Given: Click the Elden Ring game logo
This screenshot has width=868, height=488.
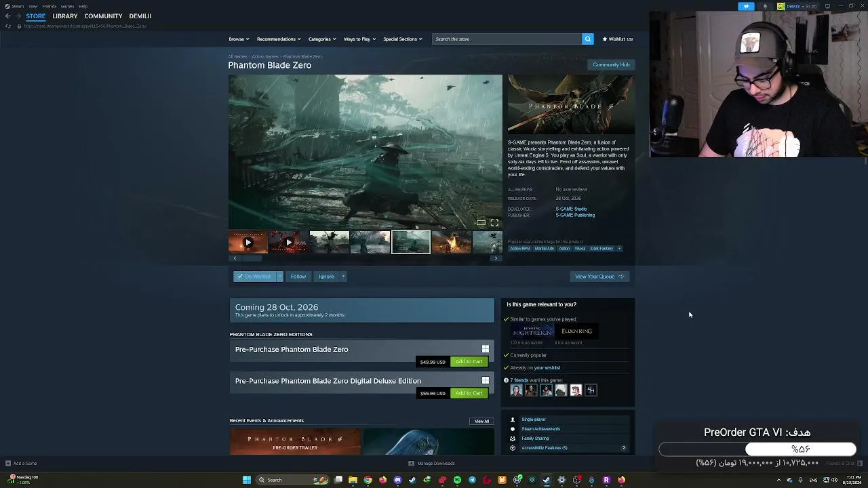Looking at the screenshot, I should coord(577,331).
